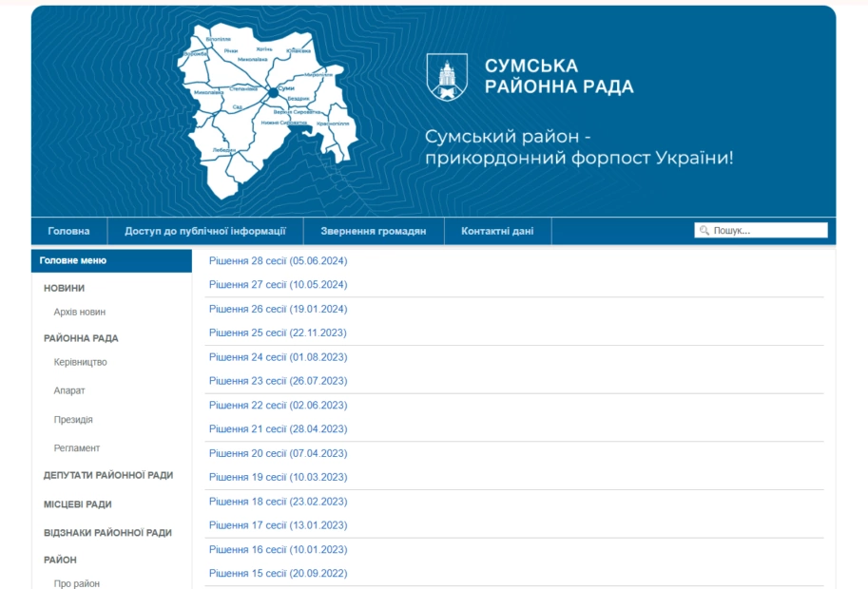Select Рішення 21 сесії (28.04.2023)

(x=278, y=429)
